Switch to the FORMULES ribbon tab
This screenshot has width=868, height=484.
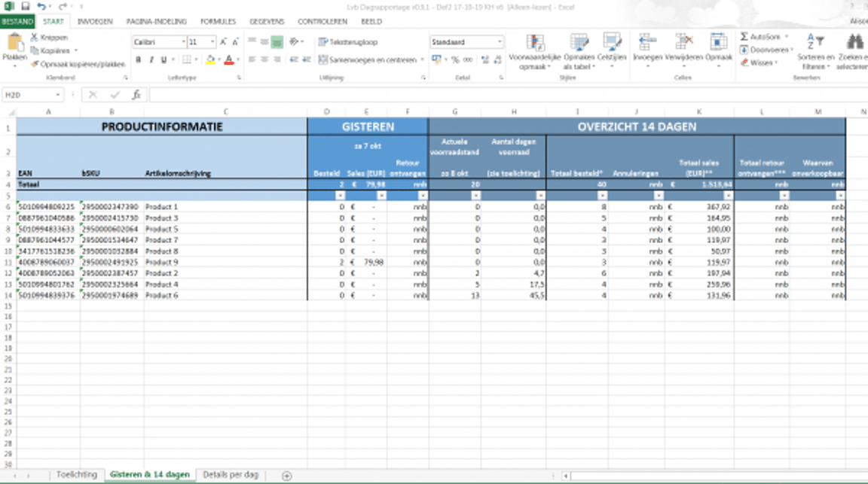click(218, 22)
